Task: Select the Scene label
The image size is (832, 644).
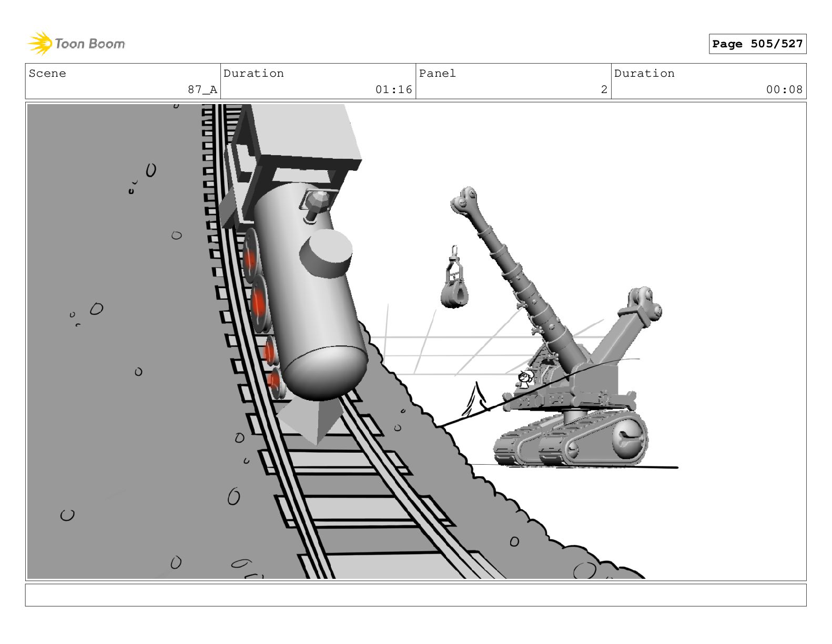Action: click(x=47, y=74)
